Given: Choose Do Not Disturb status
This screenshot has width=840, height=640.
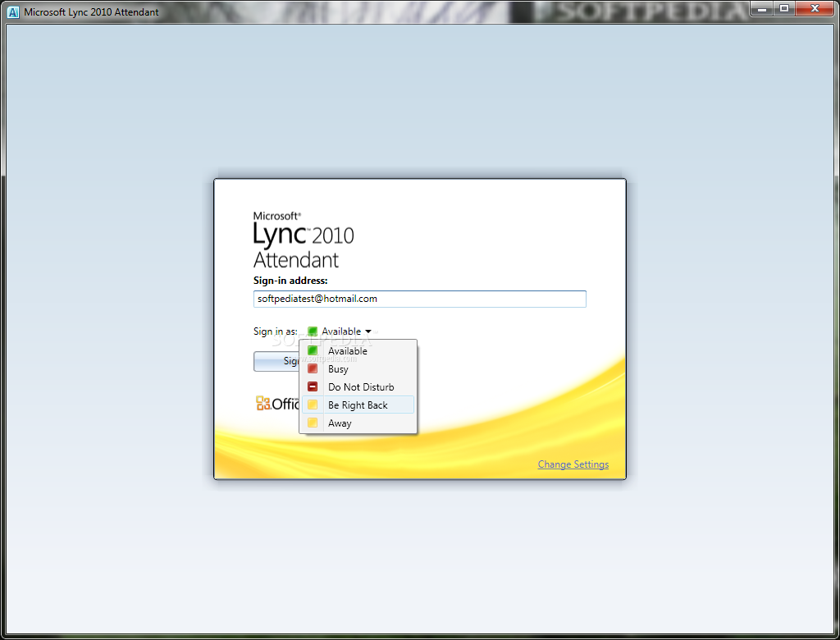Looking at the screenshot, I should tap(358, 387).
